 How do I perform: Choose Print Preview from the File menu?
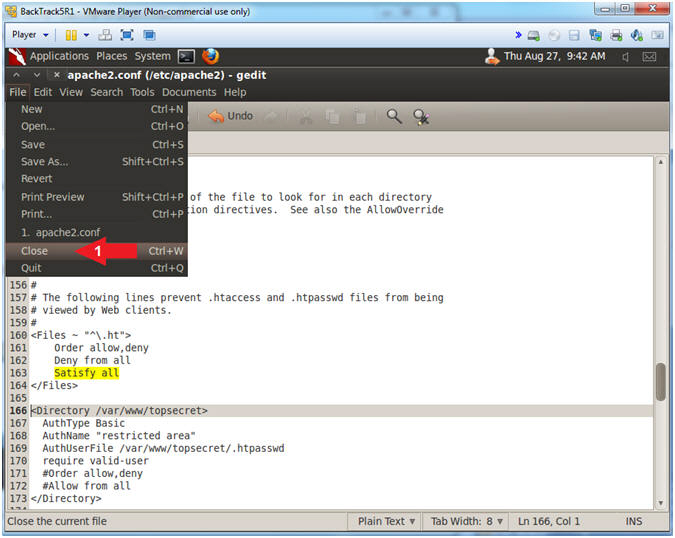pos(97,197)
